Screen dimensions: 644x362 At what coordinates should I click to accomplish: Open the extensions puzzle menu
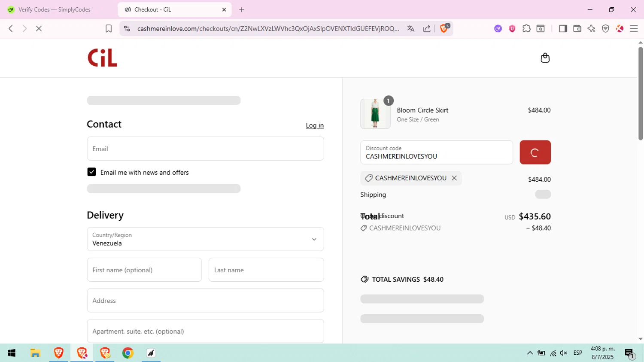pos(526,28)
